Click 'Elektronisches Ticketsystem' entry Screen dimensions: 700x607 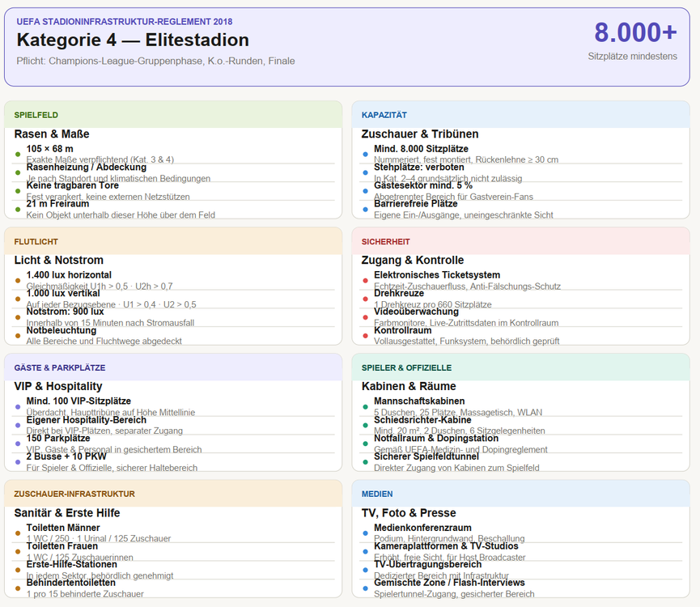[x=437, y=275]
